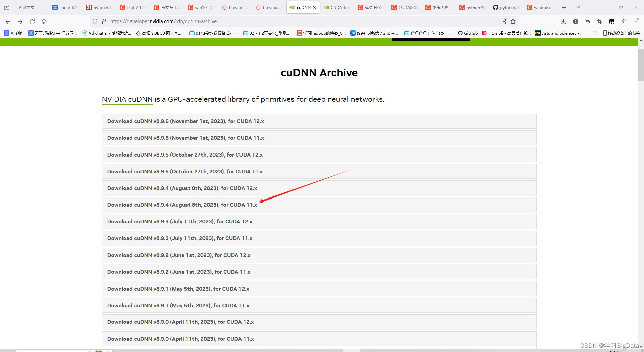Open the 高频 SQL 50 题 bookmark
The image size is (644, 352).
159,33
